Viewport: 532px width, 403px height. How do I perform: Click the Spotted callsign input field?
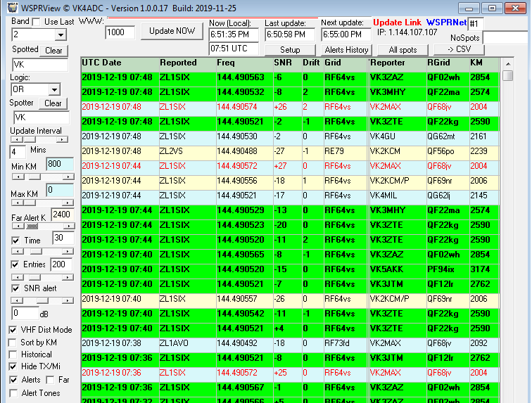(x=39, y=65)
